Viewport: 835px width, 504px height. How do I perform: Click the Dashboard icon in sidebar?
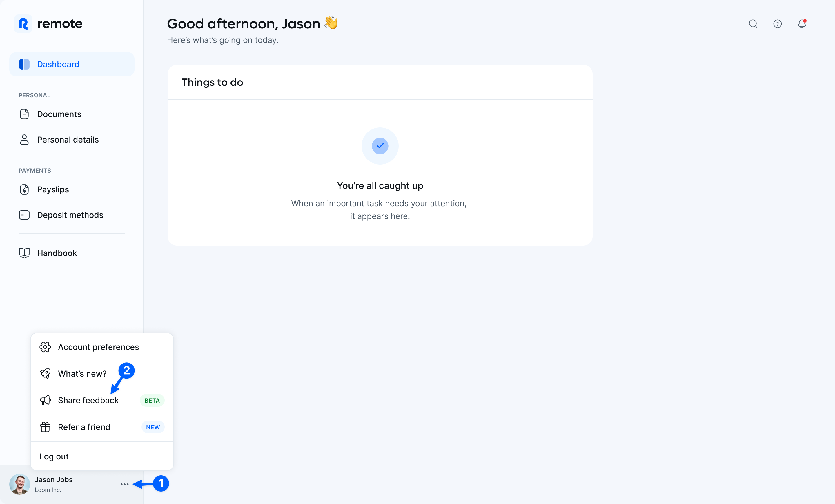(24, 64)
